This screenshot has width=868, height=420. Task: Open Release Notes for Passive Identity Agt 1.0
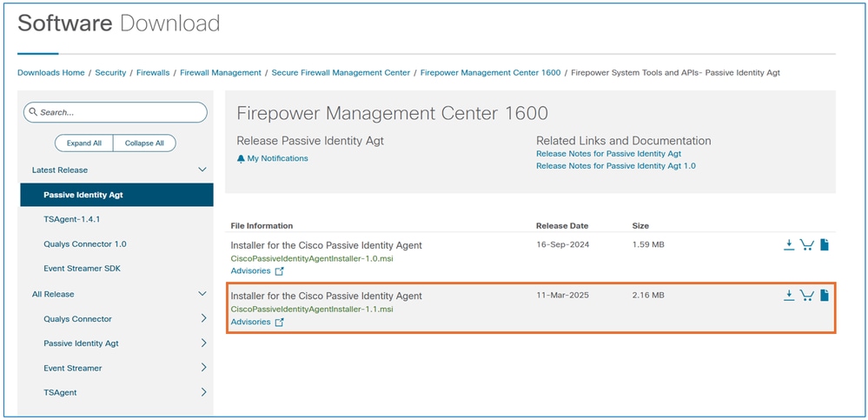[616, 166]
